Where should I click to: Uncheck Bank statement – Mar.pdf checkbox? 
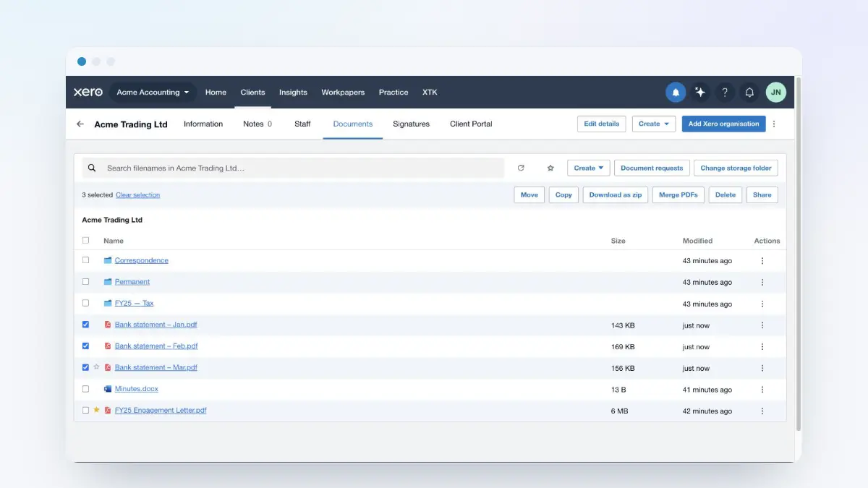pos(85,367)
